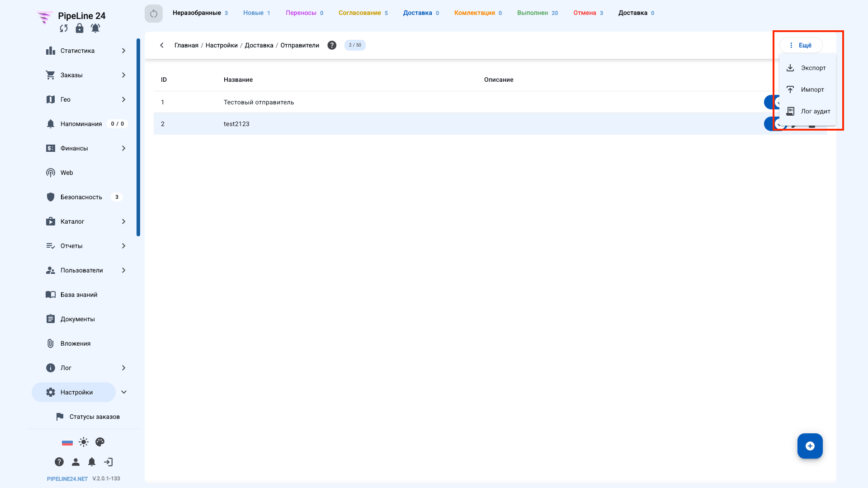
Task: Click the sync arrows icon under PipeLine 24
Action: click(64, 28)
